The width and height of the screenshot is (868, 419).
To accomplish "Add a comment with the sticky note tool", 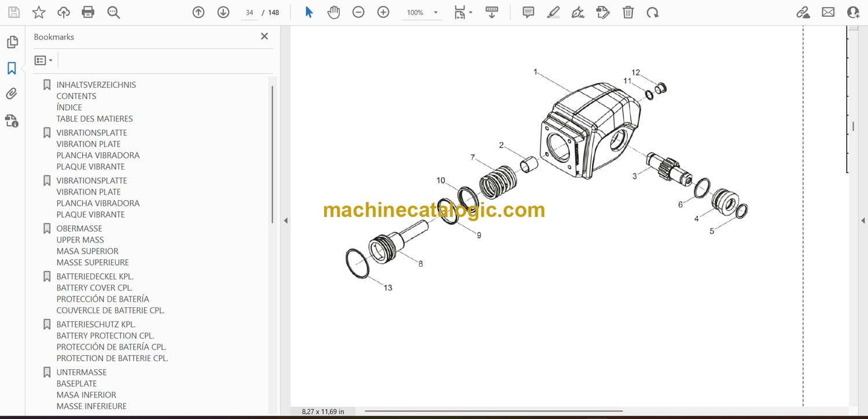I will [x=528, y=12].
